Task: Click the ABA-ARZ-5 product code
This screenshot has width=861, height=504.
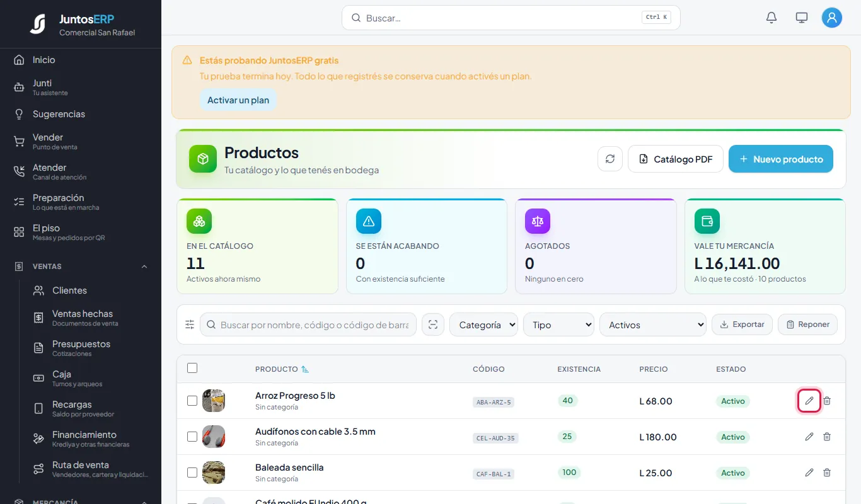Action: 494,402
